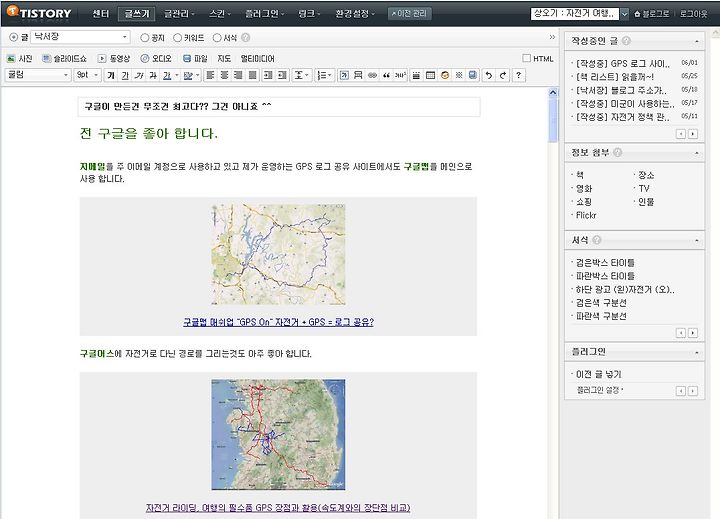Select 검은박스 타이틀 template
Viewport: 720px width, 519px height.
pos(605,262)
